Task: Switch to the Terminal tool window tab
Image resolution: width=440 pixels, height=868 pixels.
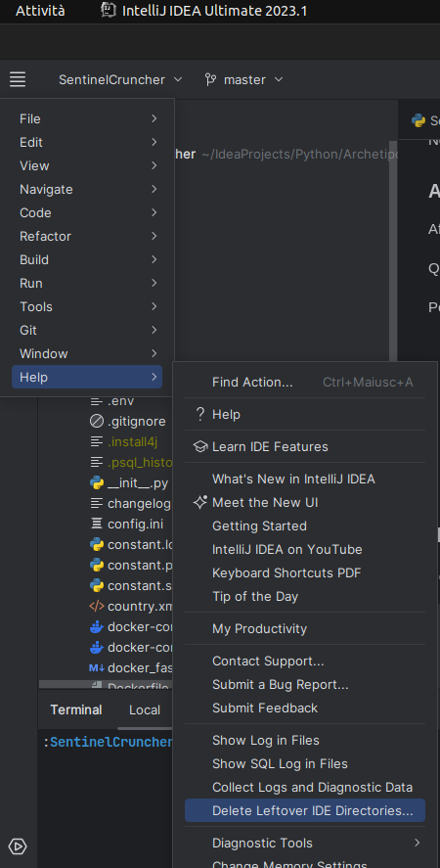Action: click(76, 709)
